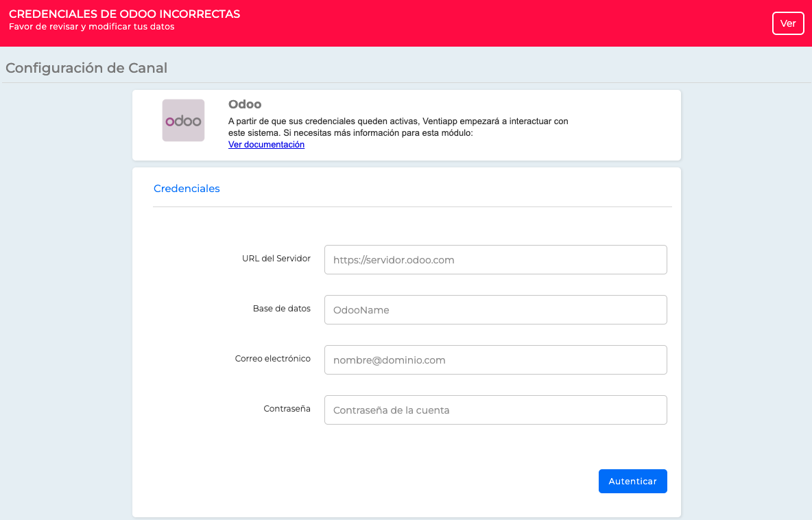Viewport: 812px width, 520px height.
Task: Click the 'URL del Servidor' label
Action: [x=276, y=259]
